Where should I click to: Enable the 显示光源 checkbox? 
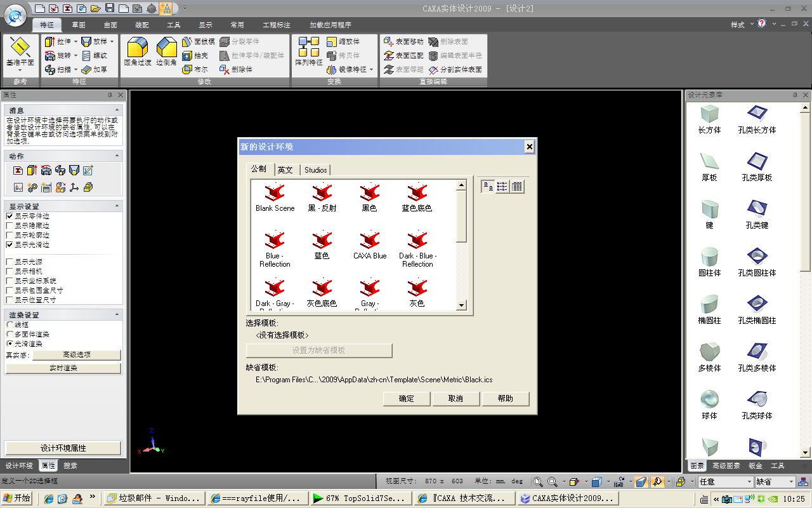pos(10,262)
